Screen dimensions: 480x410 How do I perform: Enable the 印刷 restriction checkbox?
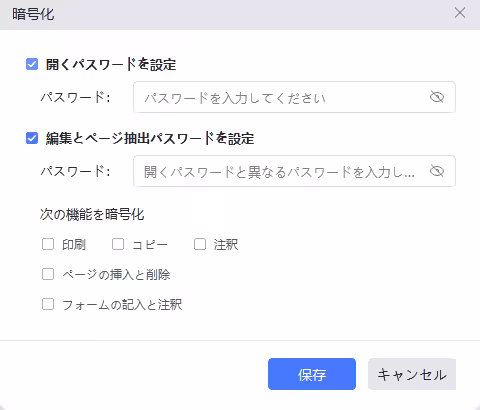click(48, 244)
